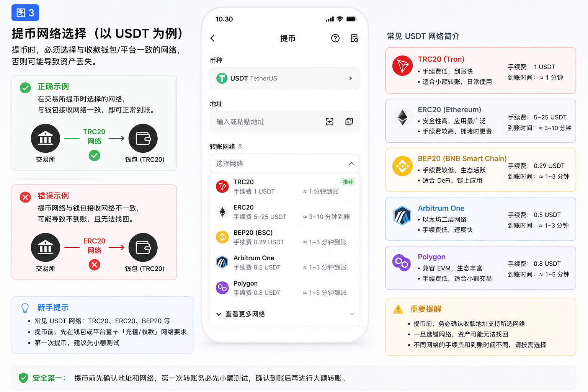Click the chevron arrow in coin field
This screenshot has height=392, width=588.
350,78
